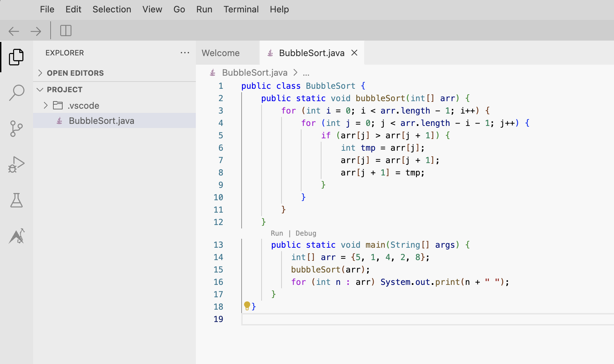
Task: Open the View menu
Action: [152, 9]
